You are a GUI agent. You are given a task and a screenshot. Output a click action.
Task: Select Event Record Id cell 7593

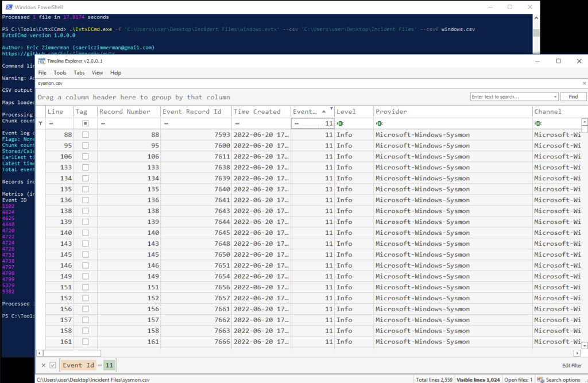196,135
